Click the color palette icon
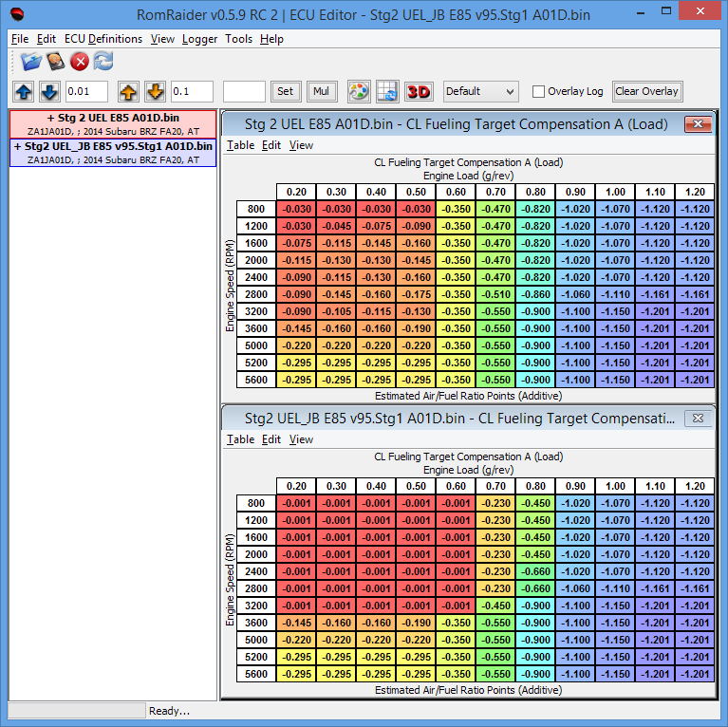 tap(359, 92)
